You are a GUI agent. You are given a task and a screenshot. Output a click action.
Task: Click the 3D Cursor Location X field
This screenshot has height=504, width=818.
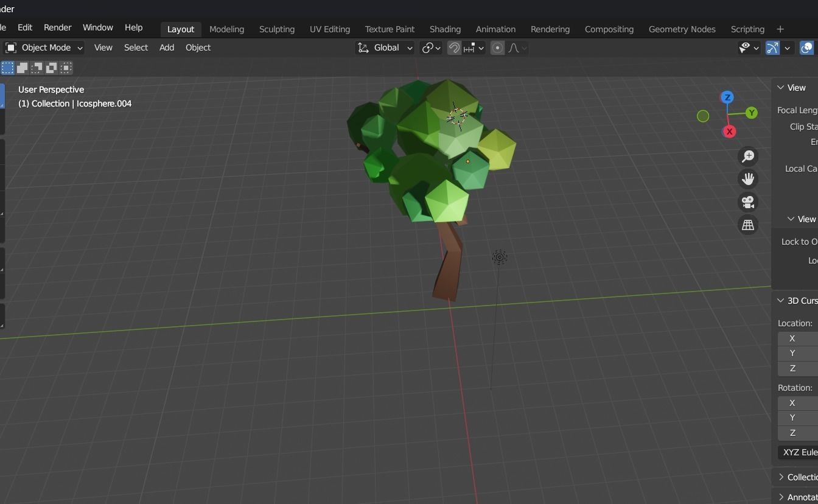pyautogui.click(x=798, y=338)
